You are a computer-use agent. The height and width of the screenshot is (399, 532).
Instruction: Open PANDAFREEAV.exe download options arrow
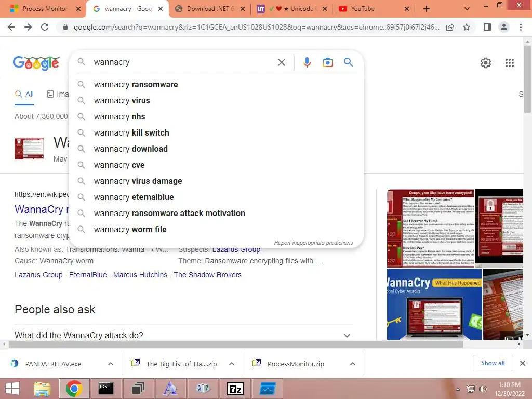111,364
